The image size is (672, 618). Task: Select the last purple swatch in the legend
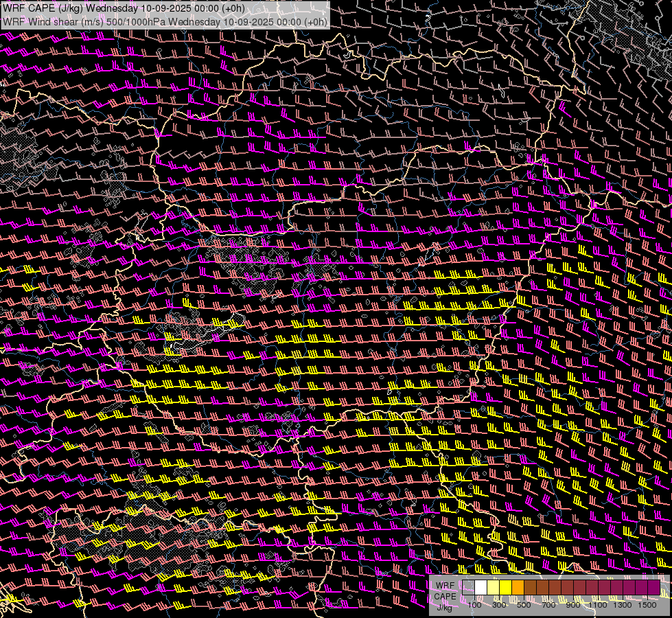point(653,588)
